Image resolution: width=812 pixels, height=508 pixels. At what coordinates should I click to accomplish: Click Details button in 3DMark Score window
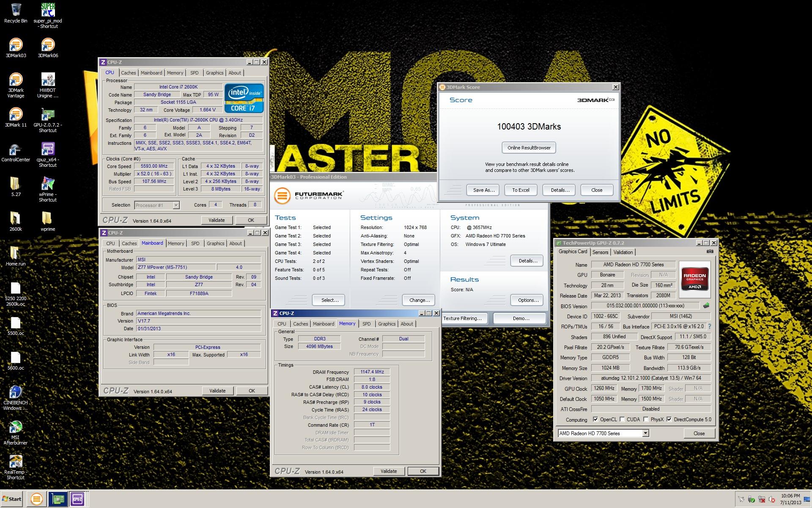click(x=560, y=190)
